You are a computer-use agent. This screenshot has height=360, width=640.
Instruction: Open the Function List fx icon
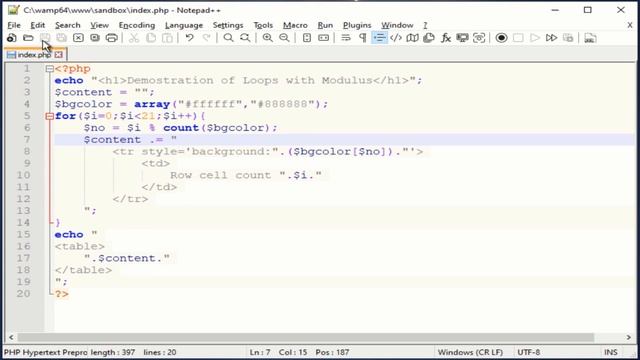point(446,38)
